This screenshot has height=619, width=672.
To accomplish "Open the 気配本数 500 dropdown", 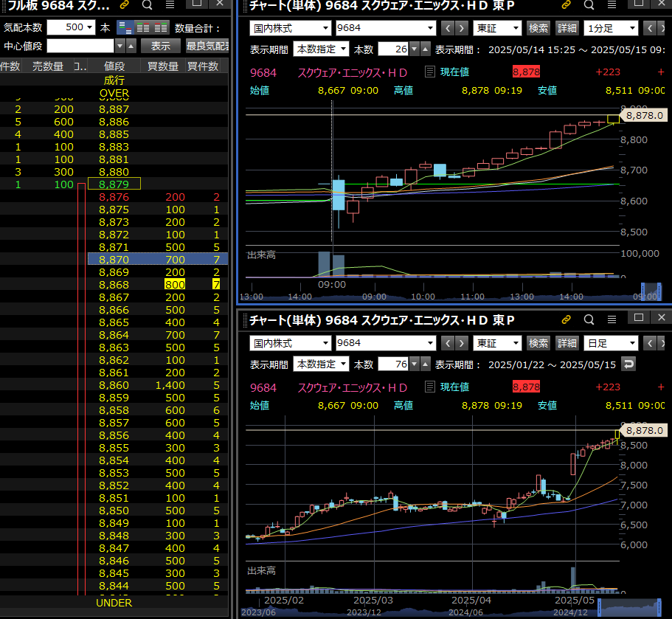I will click(71, 27).
